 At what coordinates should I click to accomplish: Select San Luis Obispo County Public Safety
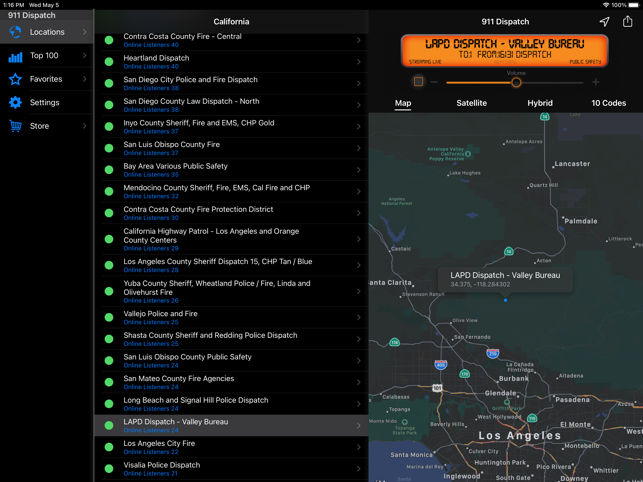(x=231, y=360)
